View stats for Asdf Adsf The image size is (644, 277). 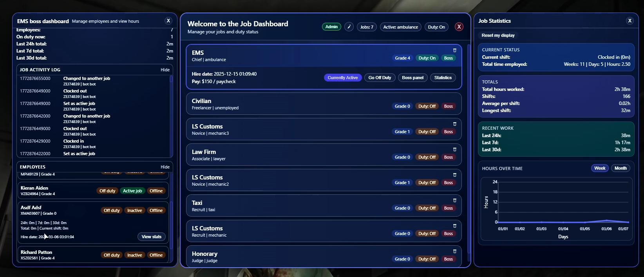click(152, 237)
